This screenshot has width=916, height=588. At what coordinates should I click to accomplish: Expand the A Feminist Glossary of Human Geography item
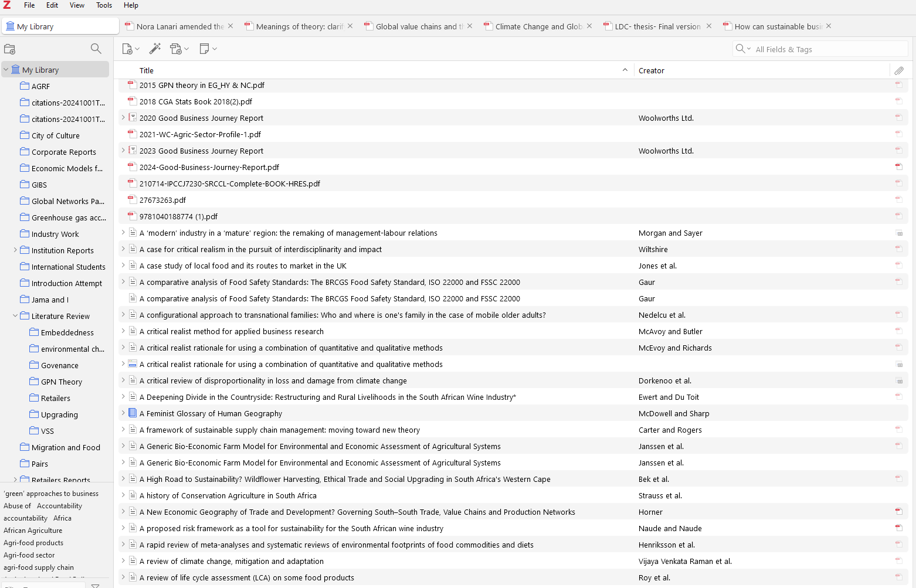(123, 413)
